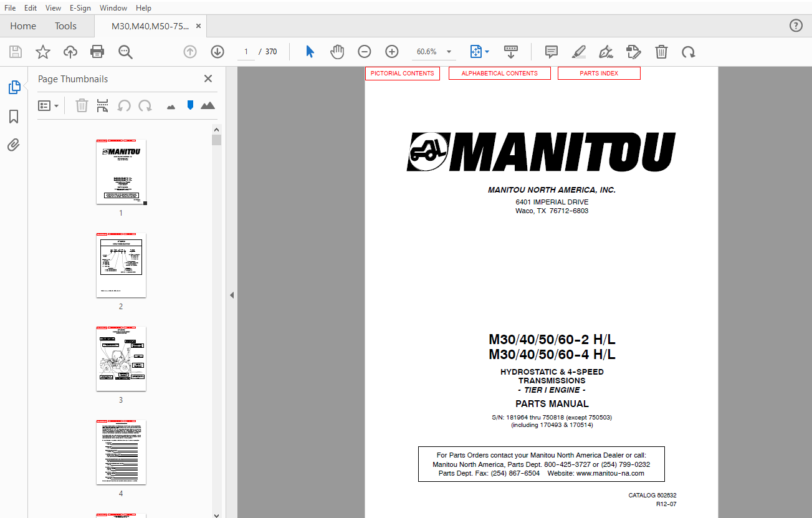Open the fit page options icon
Viewport: 812px width, 518px height.
click(x=479, y=52)
